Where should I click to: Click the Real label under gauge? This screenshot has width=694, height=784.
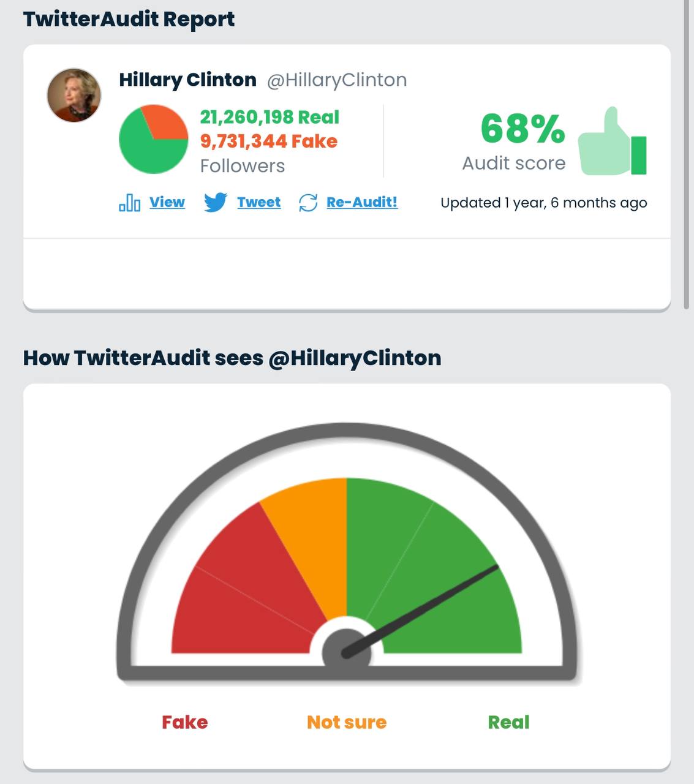(508, 722)
